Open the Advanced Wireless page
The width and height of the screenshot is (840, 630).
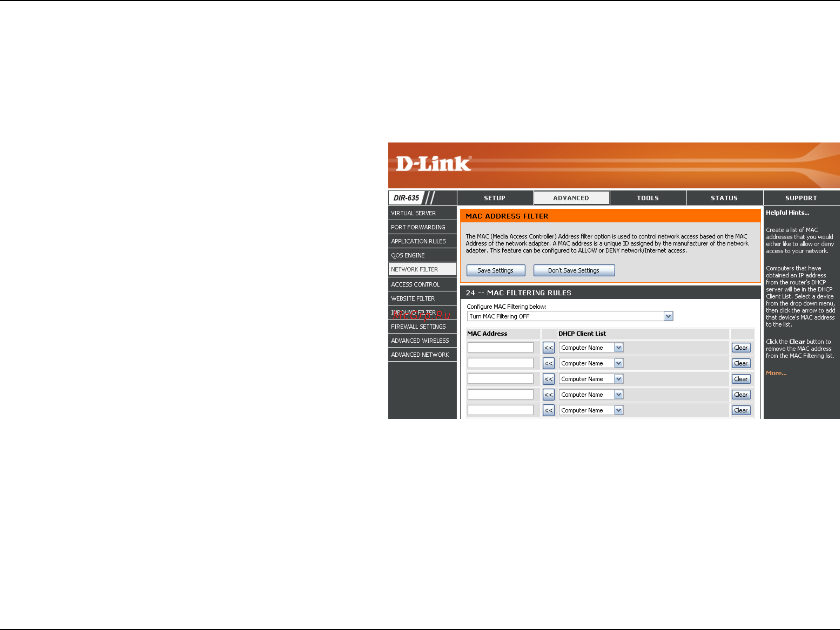(422, 341)
